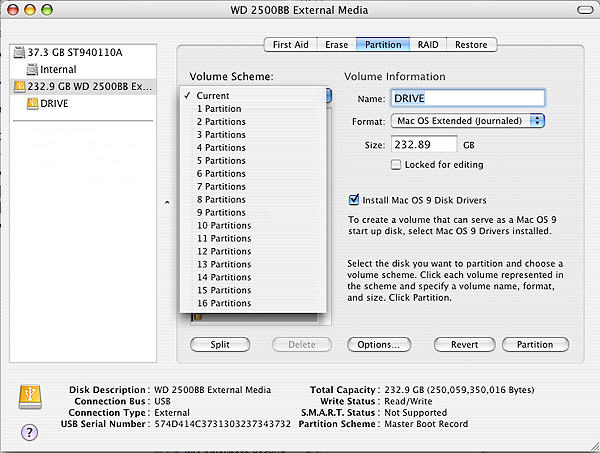Open the RAID tab
Image resolution: width=600 pixels, height=453 pixels.
[428, 45]
